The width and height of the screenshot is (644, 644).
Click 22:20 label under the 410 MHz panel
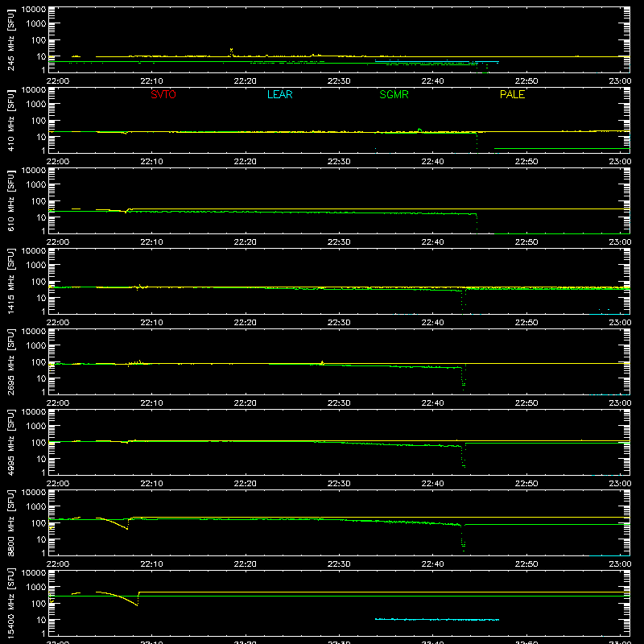tap(246, 162)
